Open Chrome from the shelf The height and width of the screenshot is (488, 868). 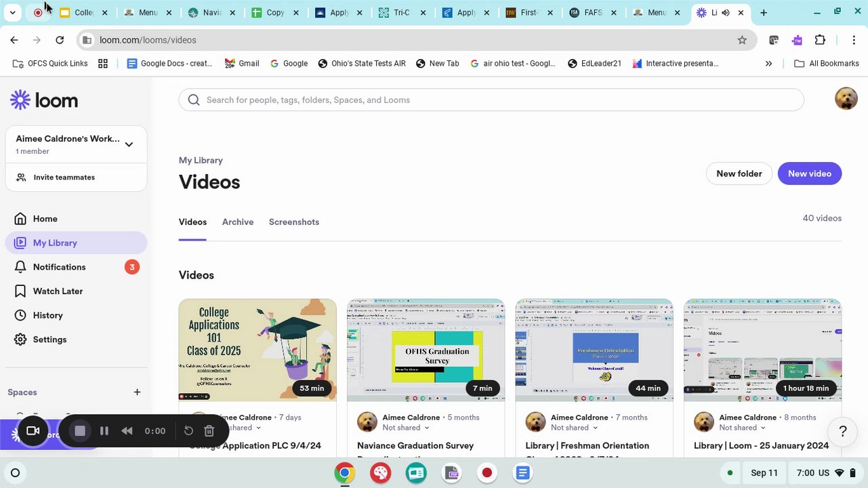tap(345, 473)
